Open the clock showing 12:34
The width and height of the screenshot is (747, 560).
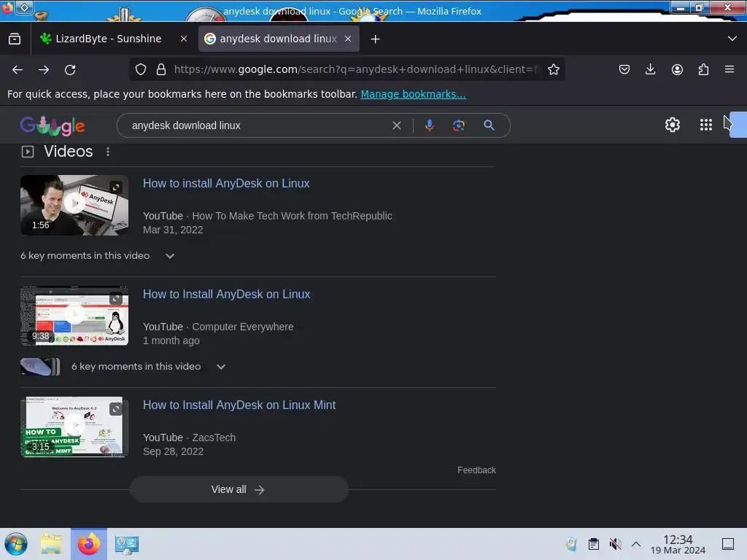[x=678, y=544]
